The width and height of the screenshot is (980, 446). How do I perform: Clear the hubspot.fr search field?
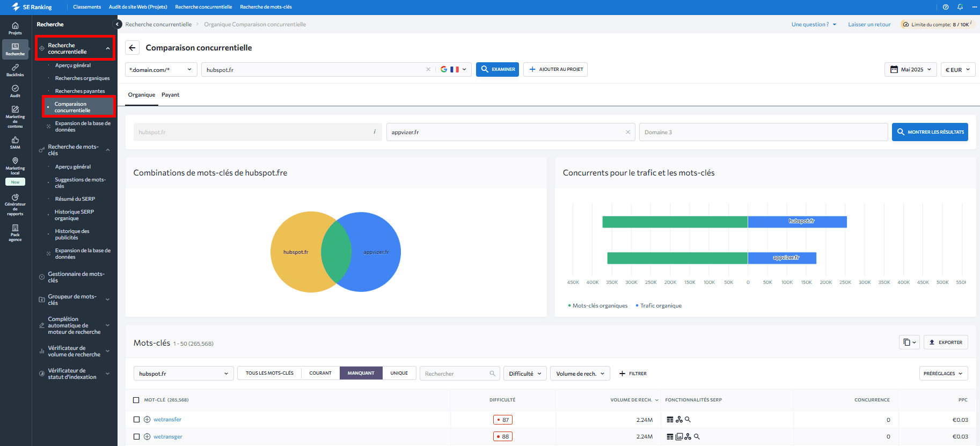click(428, 69)
